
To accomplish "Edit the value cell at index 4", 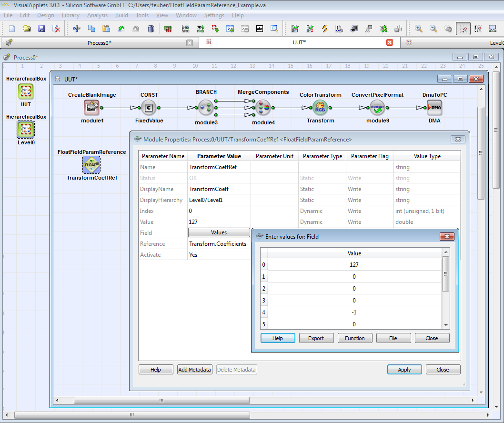I will point(354,312).
